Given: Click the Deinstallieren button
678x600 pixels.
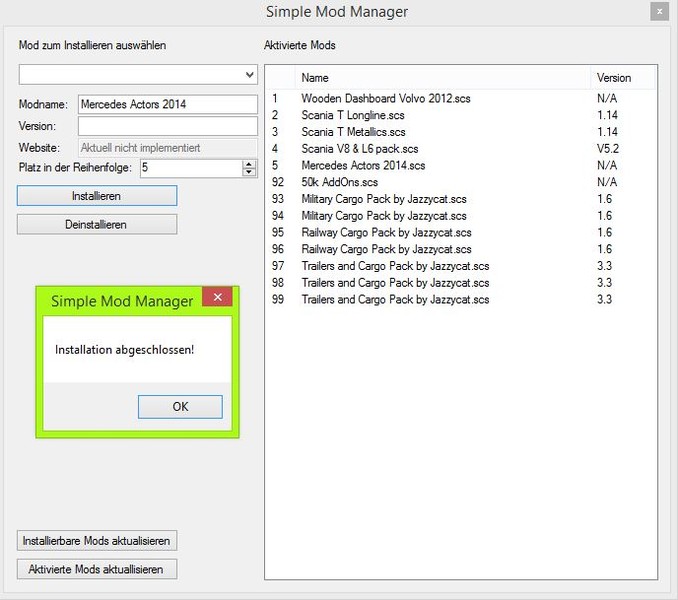Looking at the screenshot, I should [97, 225].
